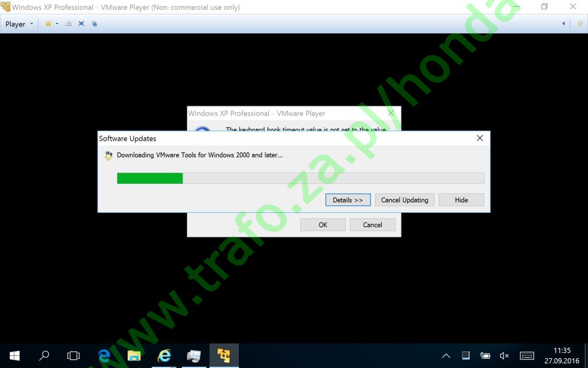Click the 'Downloading VMware Tools for Windows 2000' text
Viewport: 588px width, 368px height.
[200, 155]
